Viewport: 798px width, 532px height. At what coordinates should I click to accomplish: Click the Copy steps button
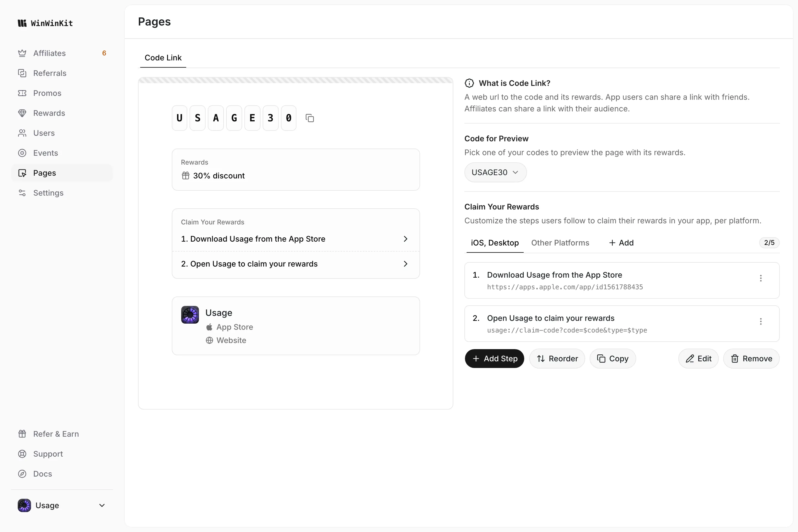pos(613,359)
